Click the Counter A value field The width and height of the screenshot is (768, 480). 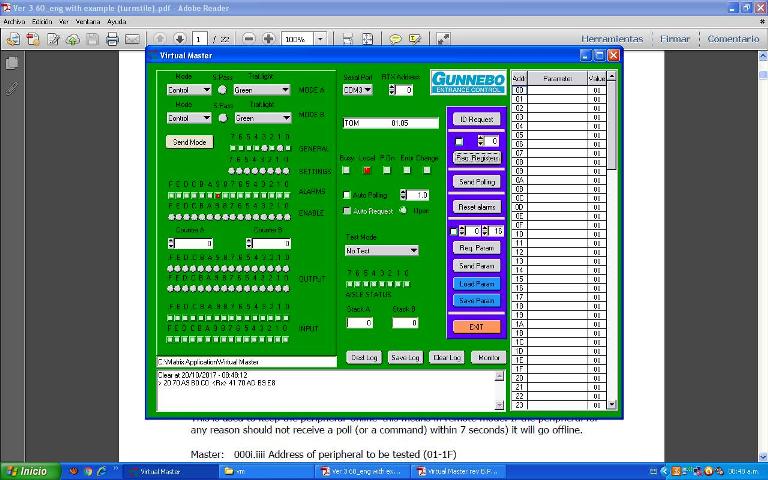click(x=193, y=243)
